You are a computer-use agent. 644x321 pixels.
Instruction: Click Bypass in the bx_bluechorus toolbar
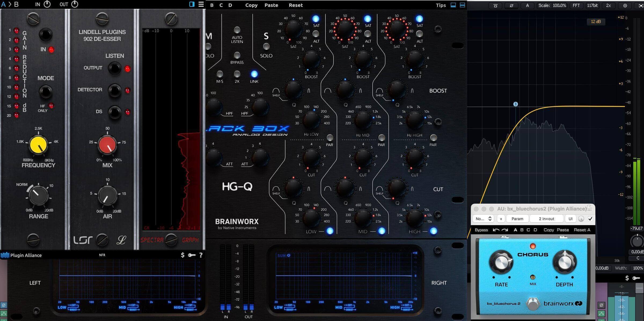tap(481, 230)
